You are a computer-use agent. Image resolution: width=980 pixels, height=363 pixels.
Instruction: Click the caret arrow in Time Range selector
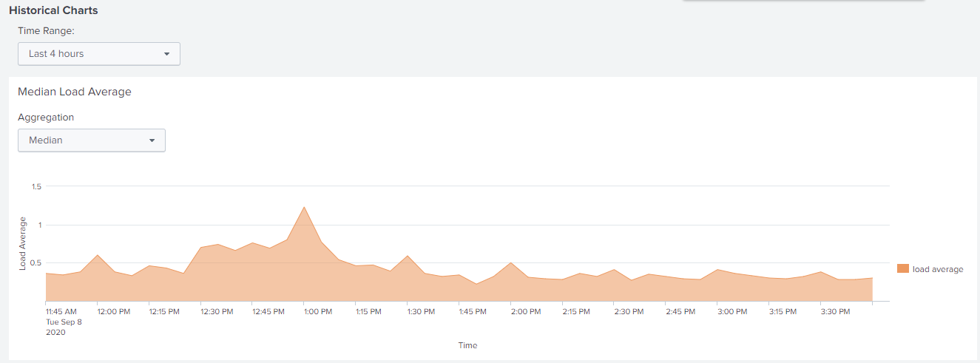[x=166, y=54]
